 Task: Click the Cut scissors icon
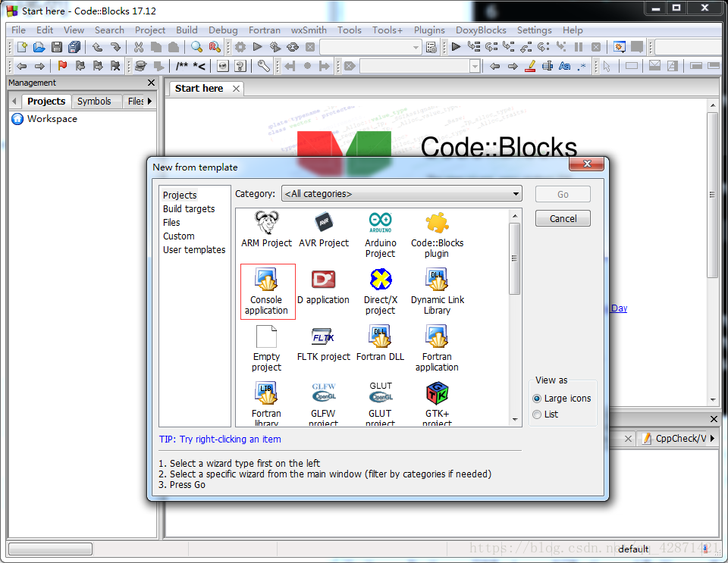[138, 47]
